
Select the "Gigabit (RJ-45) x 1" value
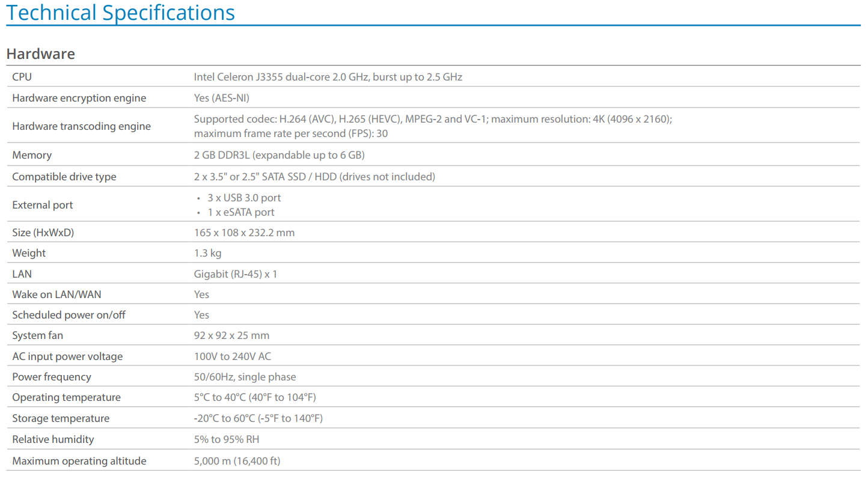point(236,274)
